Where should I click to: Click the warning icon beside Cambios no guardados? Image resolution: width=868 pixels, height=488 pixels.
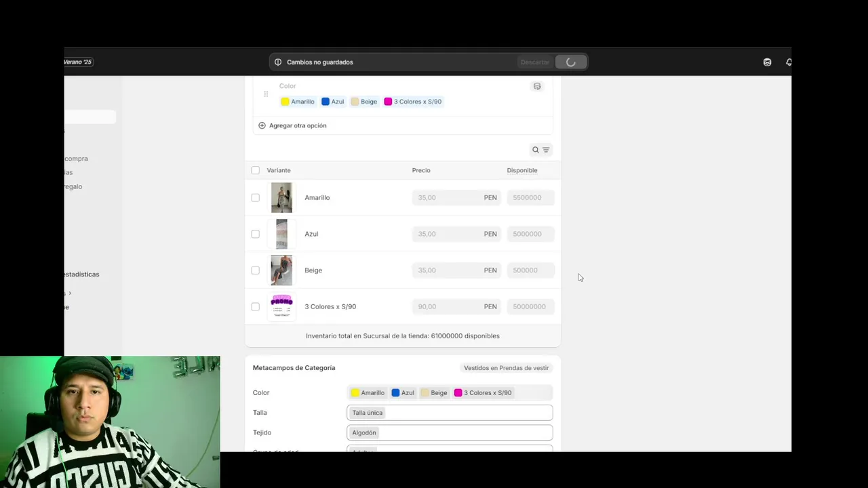(278, 62)
